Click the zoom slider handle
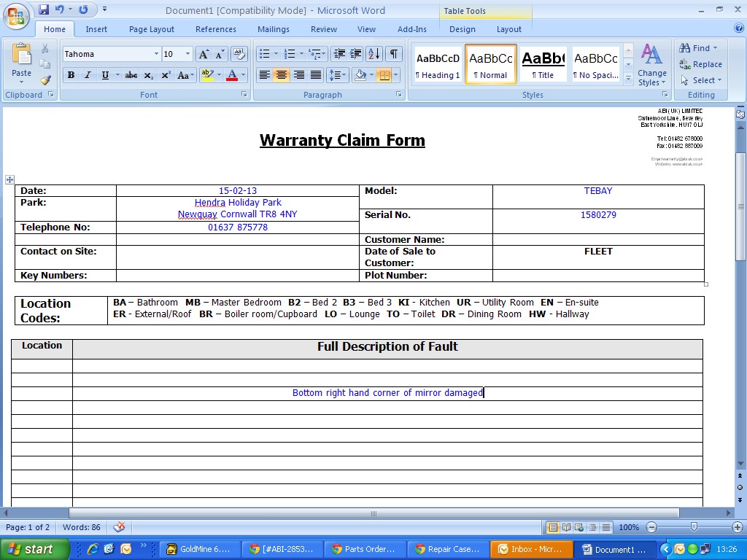747x560 pixels. 694,527
